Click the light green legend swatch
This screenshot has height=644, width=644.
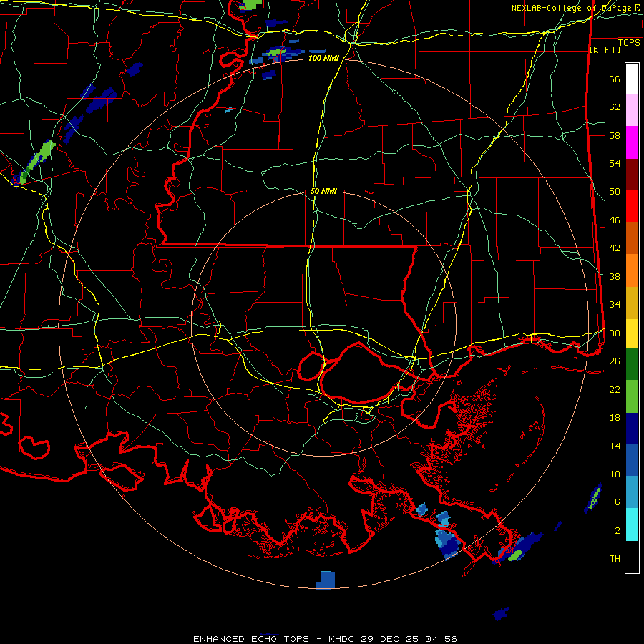pos(632,396)
